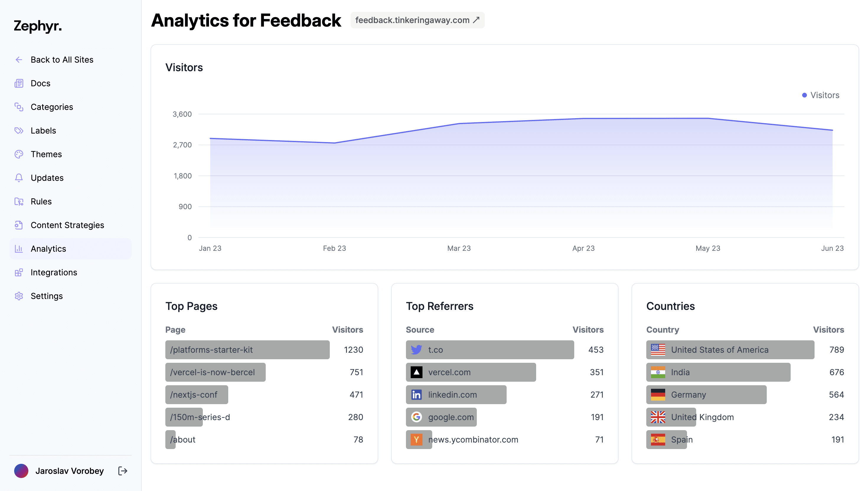
Task: Toggle the Visitors series legend dot
Action: pyautogui.click(x=804, y=95)
